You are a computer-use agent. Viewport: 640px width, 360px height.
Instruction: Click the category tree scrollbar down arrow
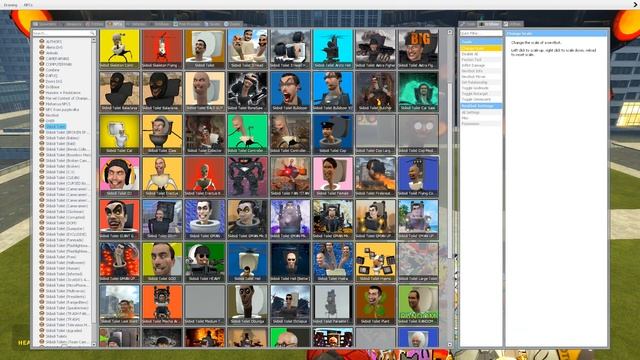(94, 344)
